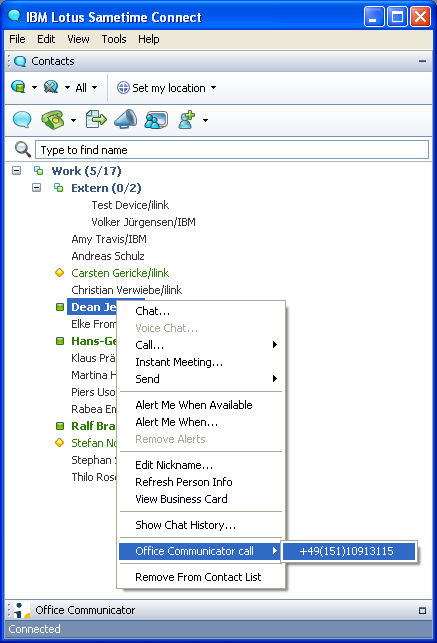The height and width of the screenshot is (643, 437).
Task: Click the green status icon beside Hans-Ge
Action: [60, 341]
